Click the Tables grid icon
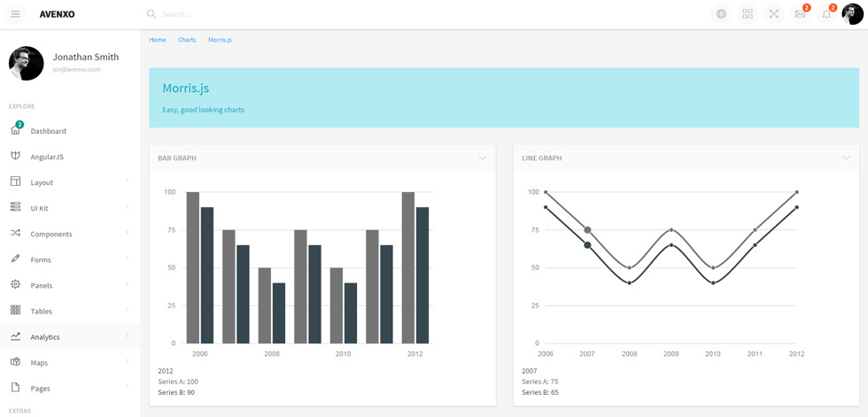This screenshot has width=868, height=417. [x=16, y=310]
